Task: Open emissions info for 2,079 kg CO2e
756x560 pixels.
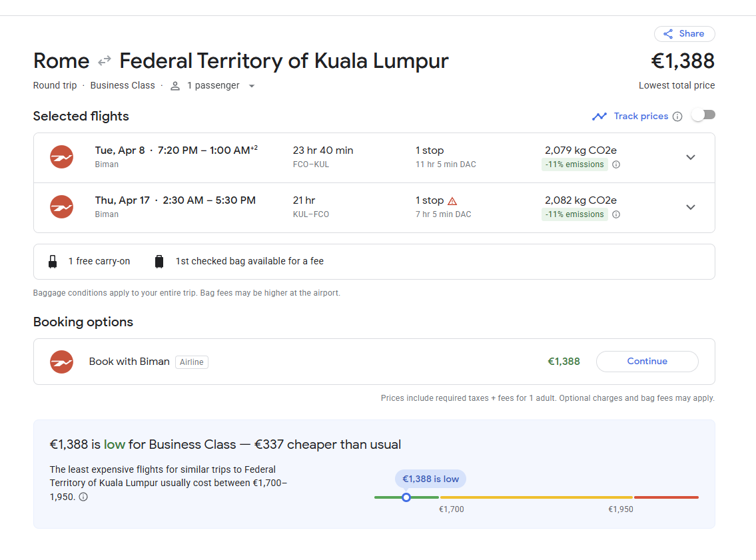Action: point(616,164)
